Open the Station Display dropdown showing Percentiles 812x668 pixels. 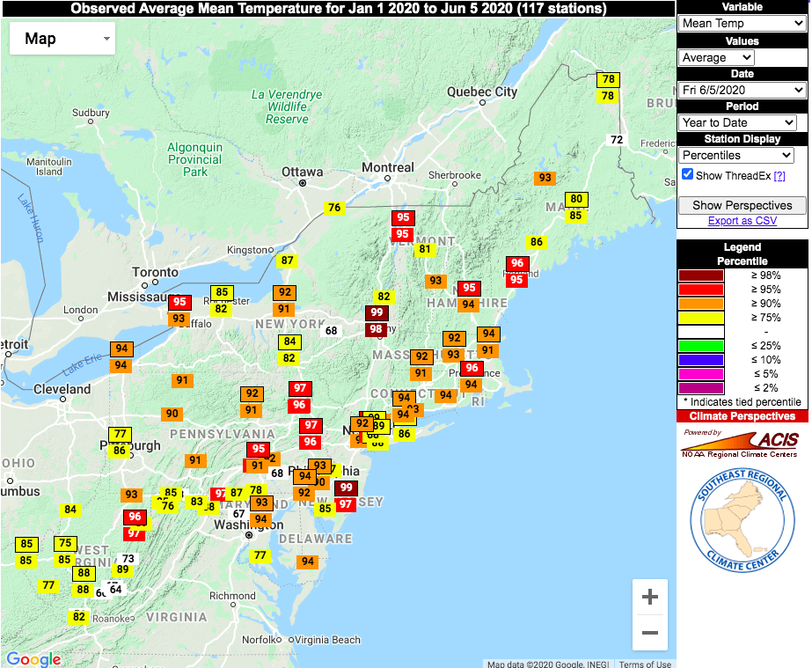[x=736, y=156]
